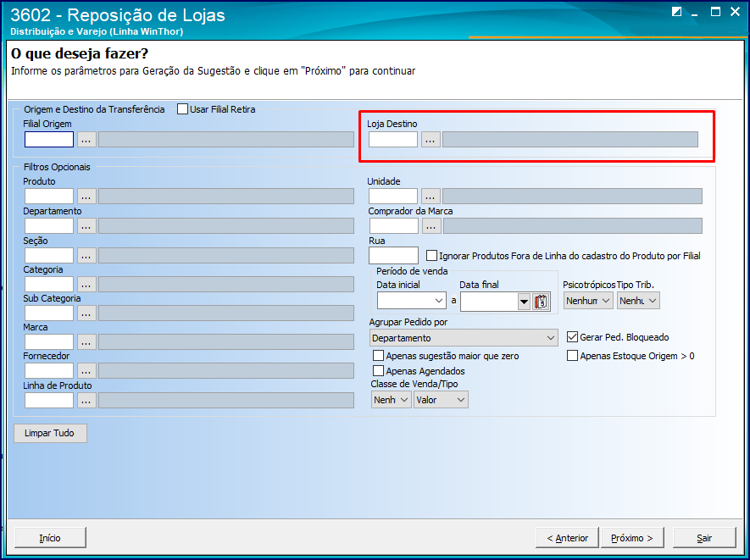Viewport: 750px width, 560px height.
Task: Focus the Filial Origem code field
Action: (x=49, y=140)
